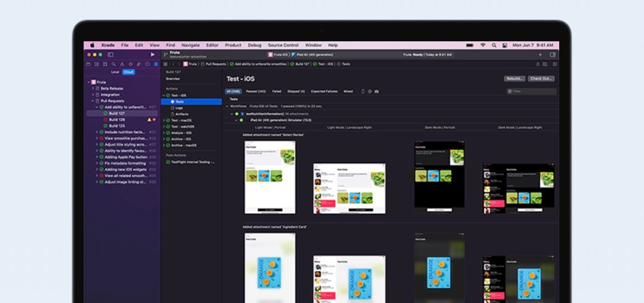Screen dimensions: 644x303
Task: Collapse Add ability to unfavorite item
Action: pos(97,107)
